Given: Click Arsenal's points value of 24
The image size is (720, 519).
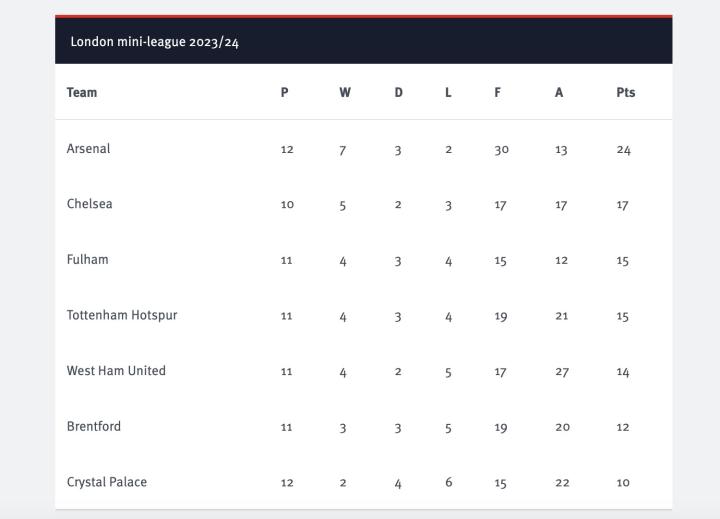Looking at the screenshot, I should click(623, 150).
